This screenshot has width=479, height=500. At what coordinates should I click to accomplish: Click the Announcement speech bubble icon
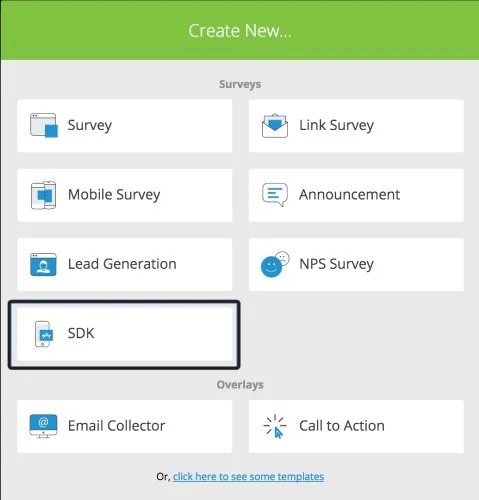pyautogui.click(x=275, y=195)
